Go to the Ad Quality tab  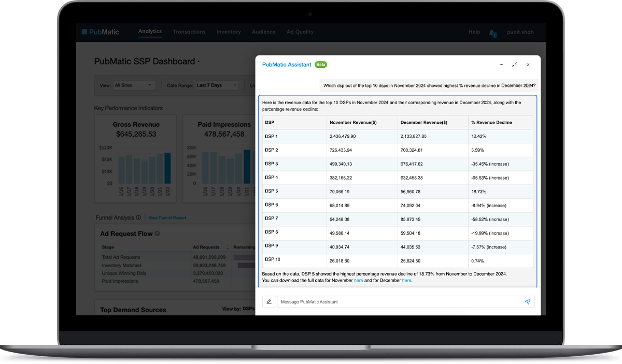click(x=300, y=32)
